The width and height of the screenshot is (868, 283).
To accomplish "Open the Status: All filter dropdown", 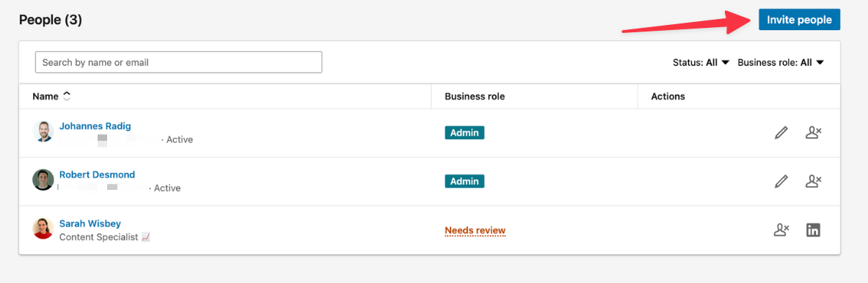I will (701, 62).
